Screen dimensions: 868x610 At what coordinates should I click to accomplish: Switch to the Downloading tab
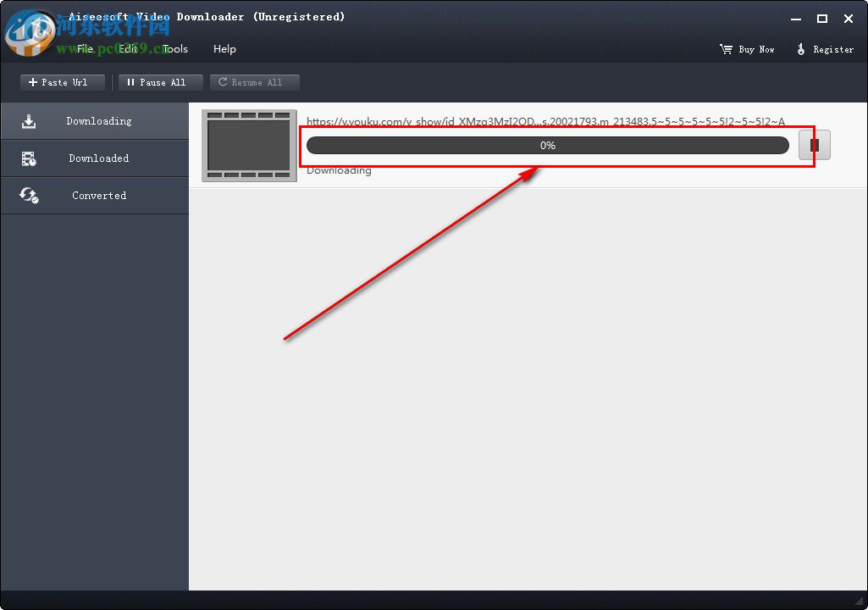(x=95, y=121)
